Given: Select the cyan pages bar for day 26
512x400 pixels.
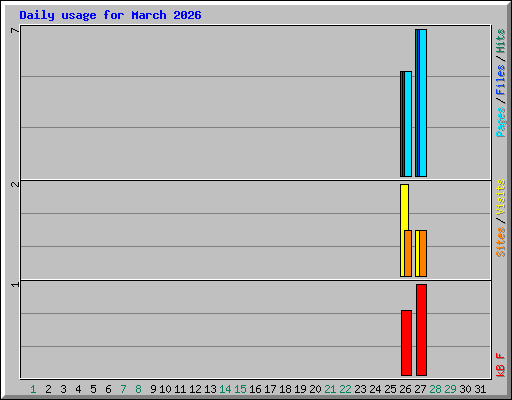Looking at the screenshot, I should [408, 124].
